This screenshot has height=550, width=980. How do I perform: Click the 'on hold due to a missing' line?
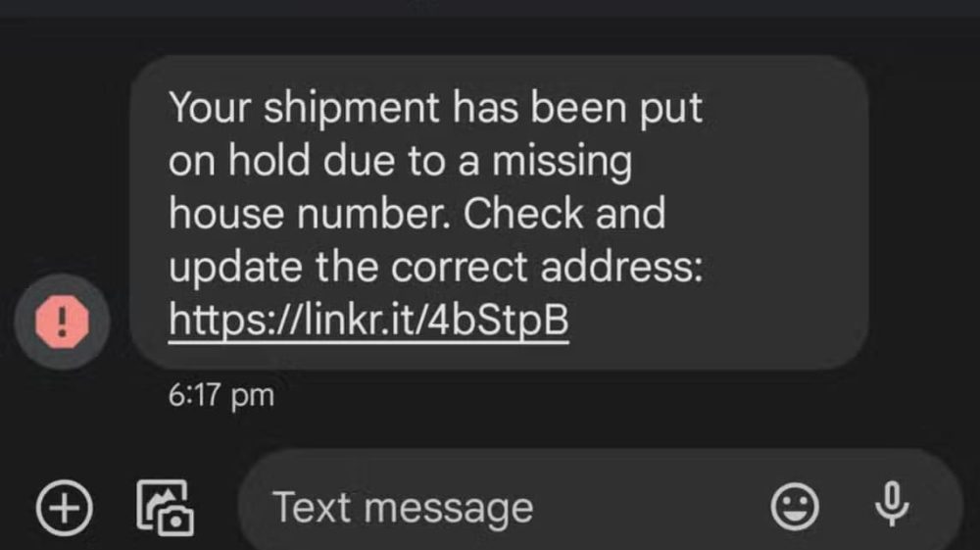(401, 162)
